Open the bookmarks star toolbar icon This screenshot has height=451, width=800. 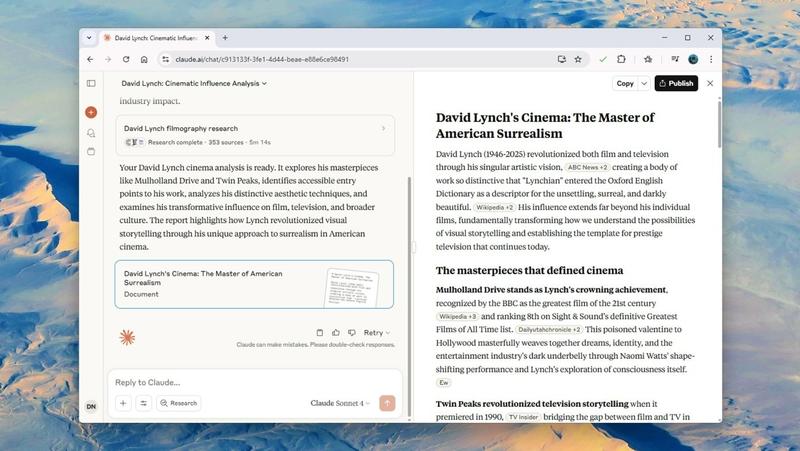tap(648, 59)
